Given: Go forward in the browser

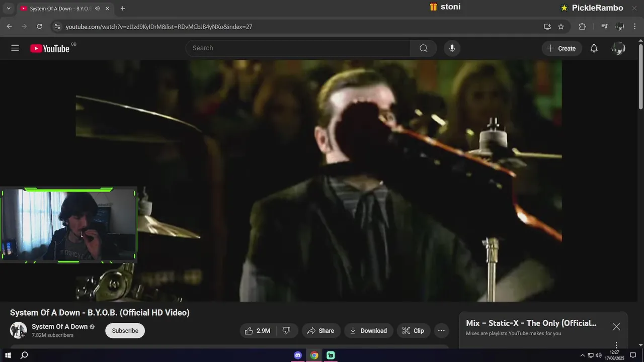Looking at the screenshot, I should click(24, 26).
